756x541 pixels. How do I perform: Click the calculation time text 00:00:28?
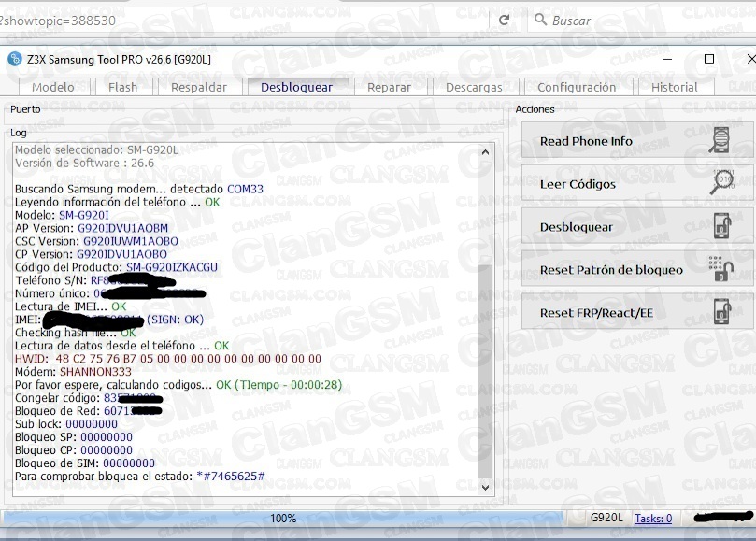point(316,384)
